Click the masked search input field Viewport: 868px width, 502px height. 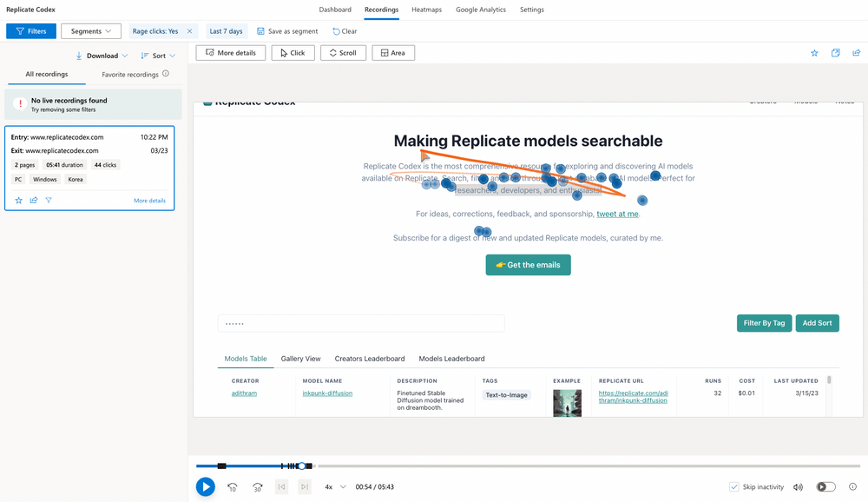pos(361,323)
